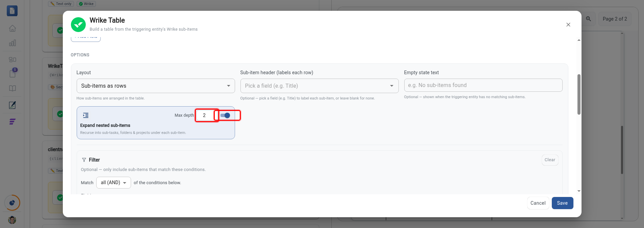Click the green Wrike logo in the dialog header
The height and width of the screenshot is (228, 644).
pyautogui.click(x=78, y=25)
